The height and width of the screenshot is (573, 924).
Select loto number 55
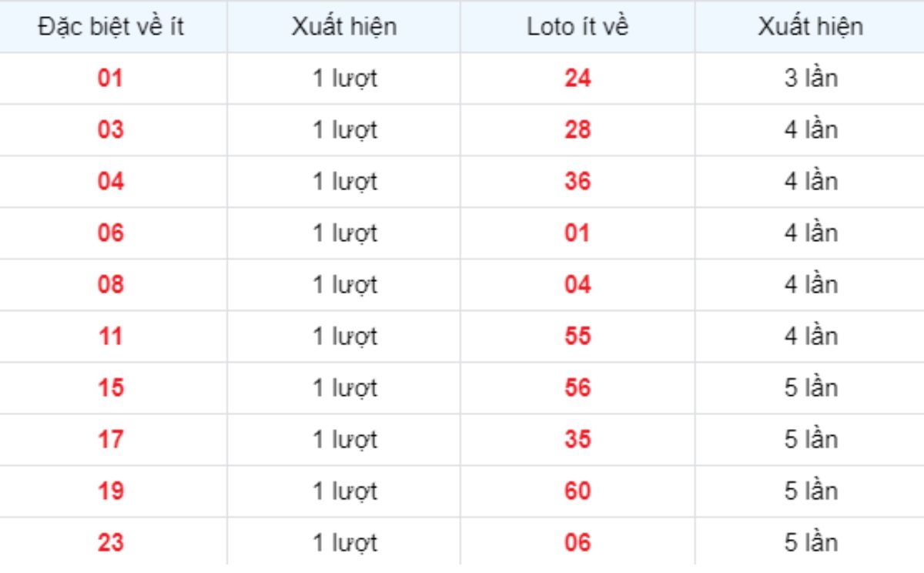coord(577,336)
